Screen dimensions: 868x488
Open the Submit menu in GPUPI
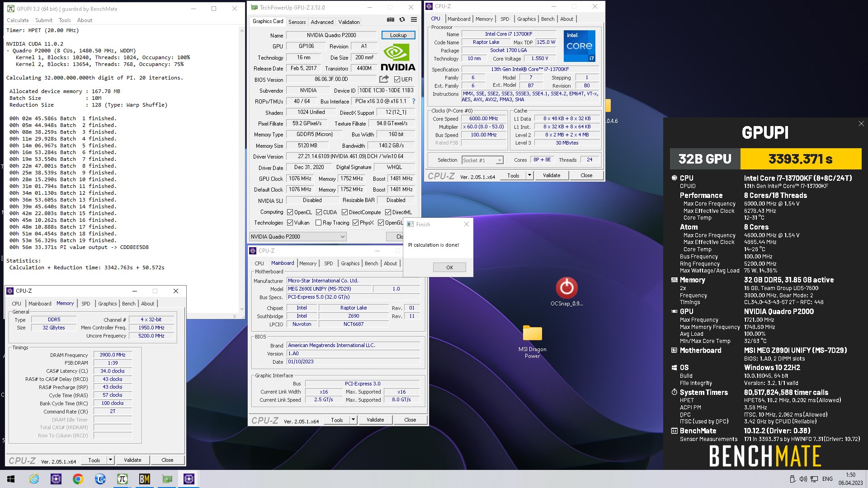point(44,20)
